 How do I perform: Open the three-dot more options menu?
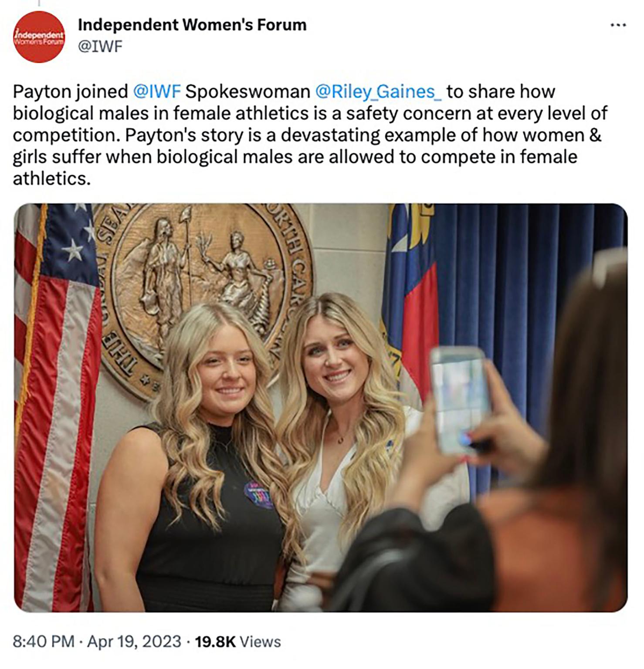(x=618, y=26)
